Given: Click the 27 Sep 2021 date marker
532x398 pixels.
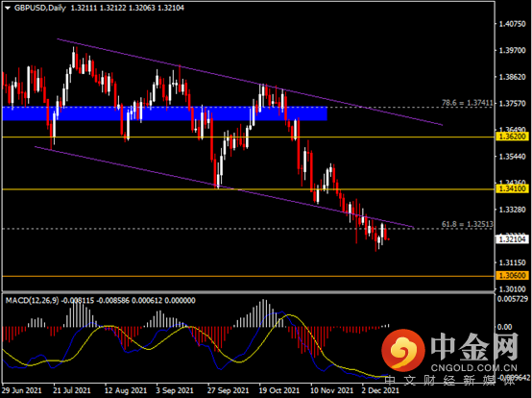Looking at the screenshot, I should point(228,390).
